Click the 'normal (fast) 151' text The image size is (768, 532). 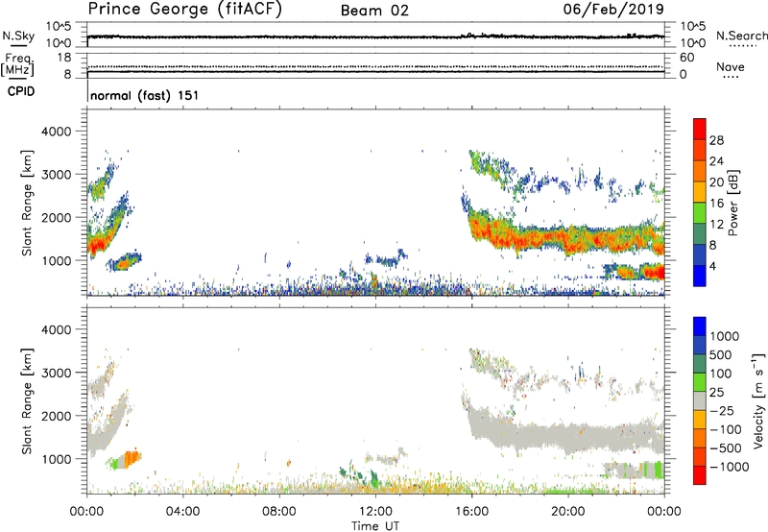click(145, 95)
